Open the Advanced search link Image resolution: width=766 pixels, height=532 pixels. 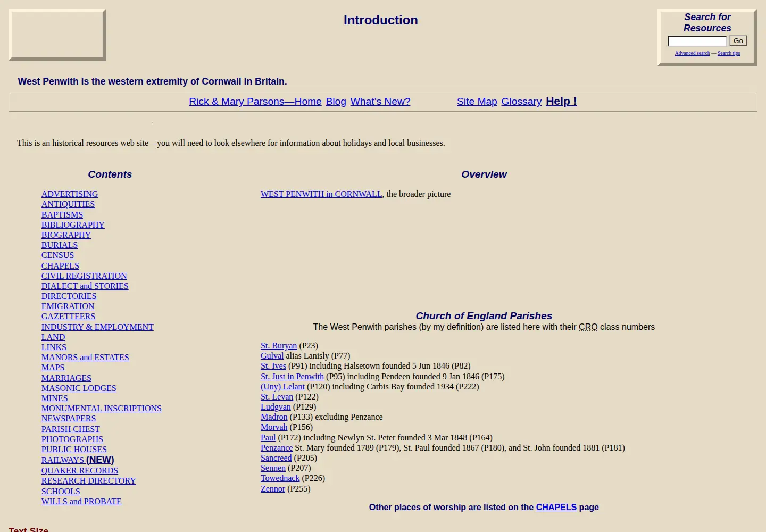(x=692, y=53)
